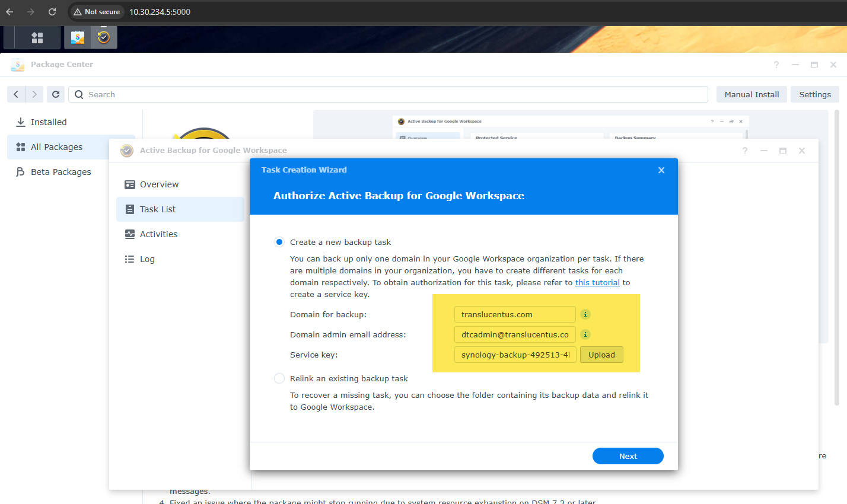Click the Active Backup window title icon

[127, 151]
